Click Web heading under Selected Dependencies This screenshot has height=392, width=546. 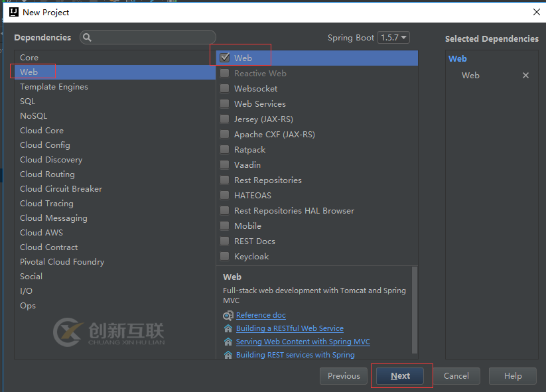458,59
